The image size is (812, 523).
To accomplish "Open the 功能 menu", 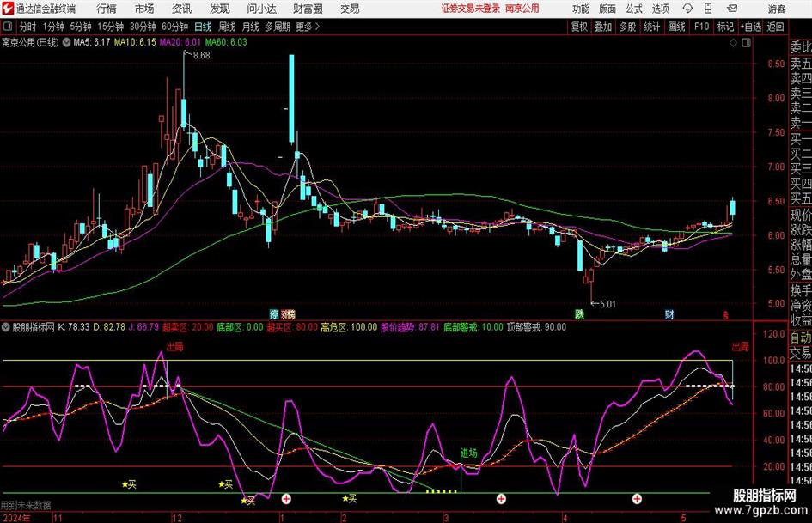I will coord(581,9).
